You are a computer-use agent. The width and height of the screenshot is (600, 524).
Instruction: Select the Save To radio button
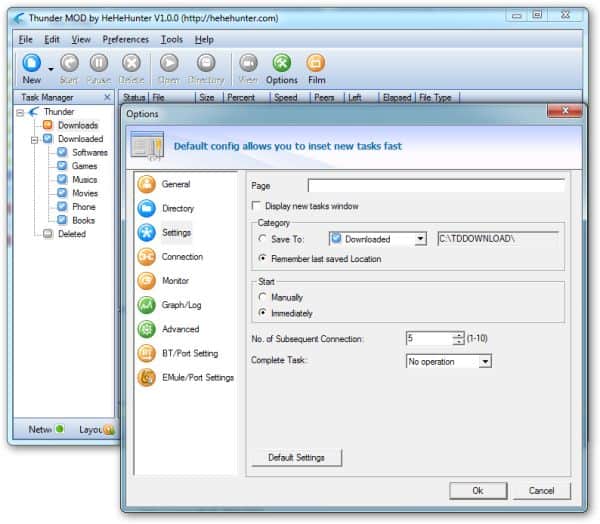(262, 238)
